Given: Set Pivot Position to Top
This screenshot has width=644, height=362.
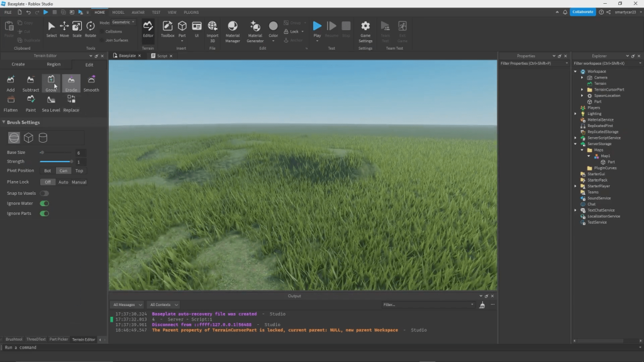Looking at the screenshot, I should [79, 171].
